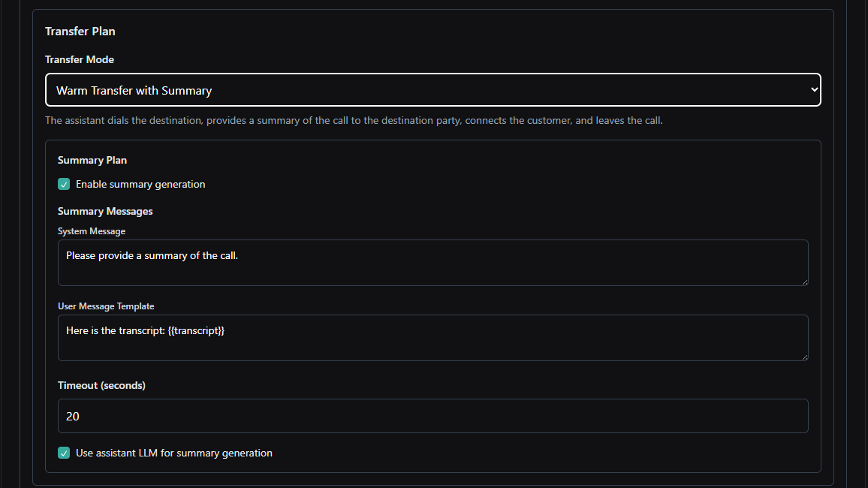The height and width of the screenshot is (488, 868).
Task: Focus the System Message text area
Action: point(432,263)
